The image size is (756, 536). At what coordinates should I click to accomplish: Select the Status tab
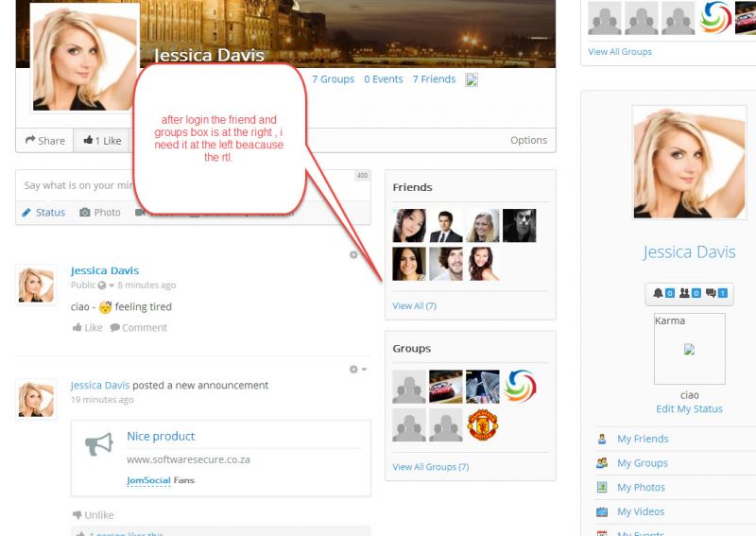point(43,213)
